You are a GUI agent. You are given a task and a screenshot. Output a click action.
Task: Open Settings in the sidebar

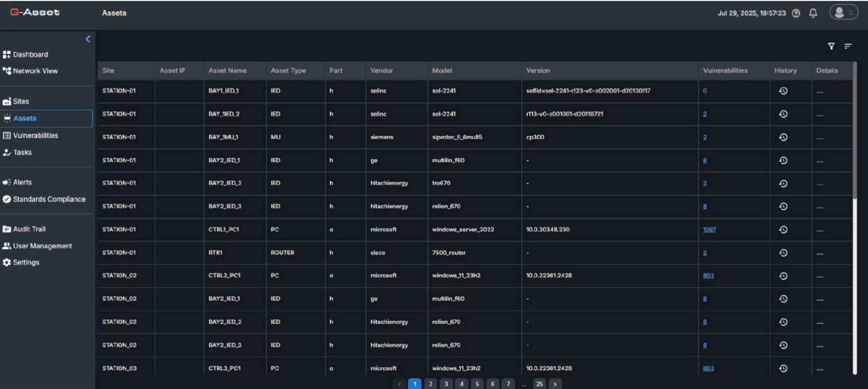(x=21, y=263)
